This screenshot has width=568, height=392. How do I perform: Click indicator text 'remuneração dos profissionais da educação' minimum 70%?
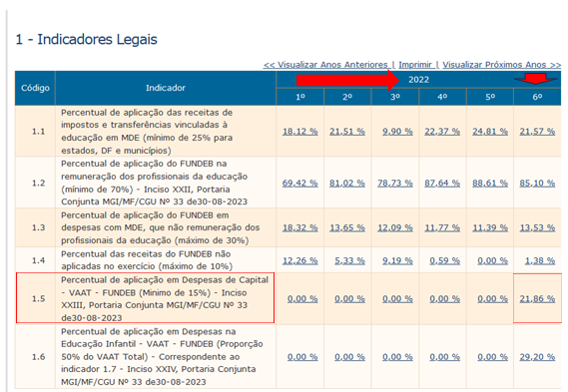pyautogui.click(x=155, y=183)
